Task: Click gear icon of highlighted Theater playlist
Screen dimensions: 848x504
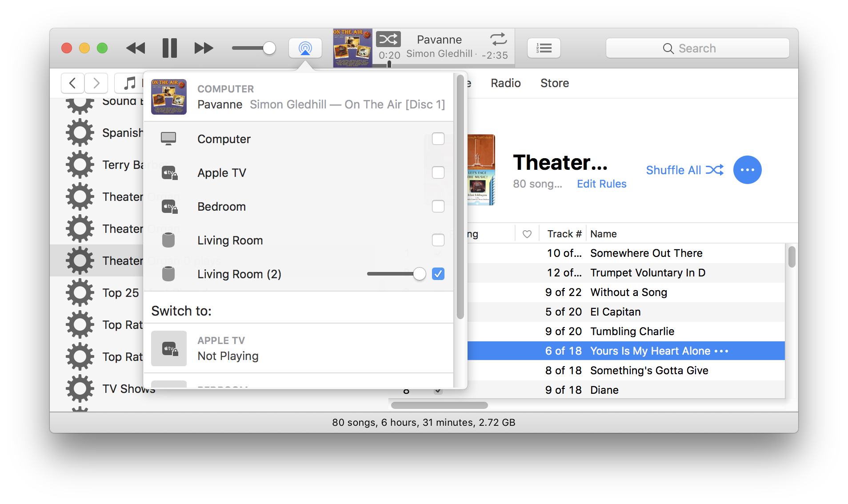Action: [80, 260]
